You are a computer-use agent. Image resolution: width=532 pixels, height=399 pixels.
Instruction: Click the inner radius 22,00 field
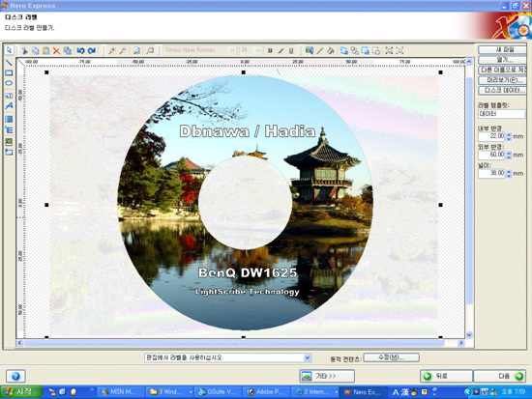pyautogui.click(x=491, y=136)
